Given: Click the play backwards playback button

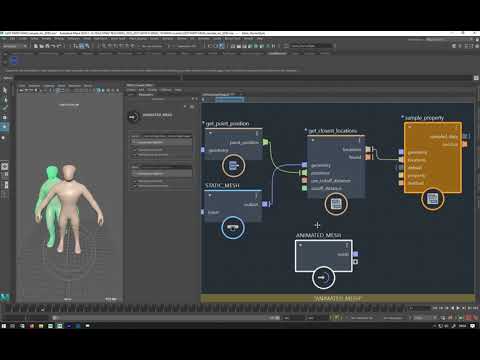Looking at the screenshot, I should [x=453, y=308].
